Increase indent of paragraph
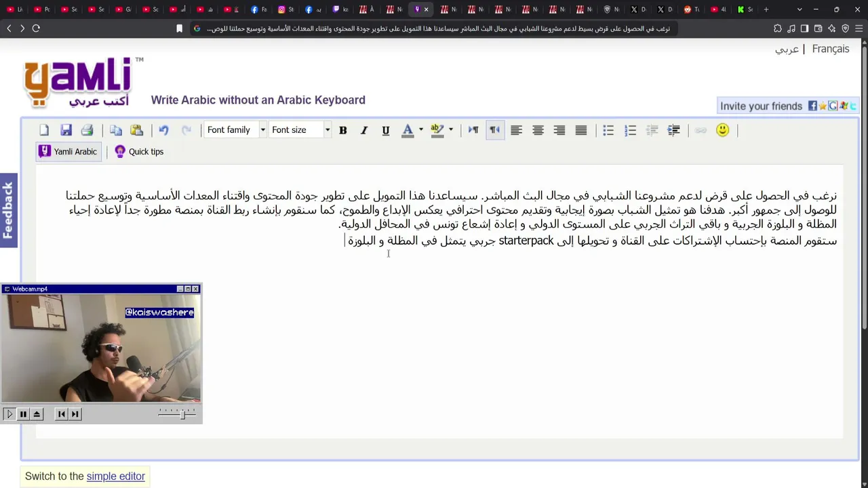Image resolution: width=868 pixels, height=488 pixels. click(673, 130)
